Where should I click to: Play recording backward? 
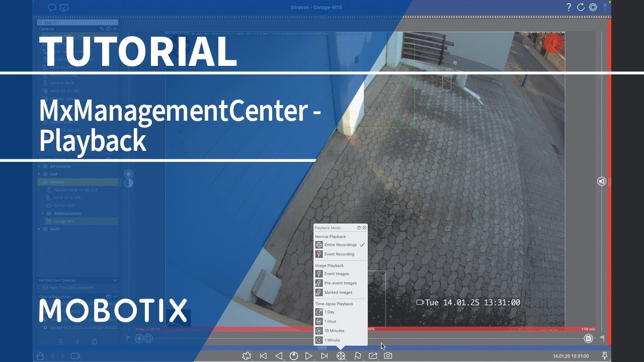(x=279, y=356)
